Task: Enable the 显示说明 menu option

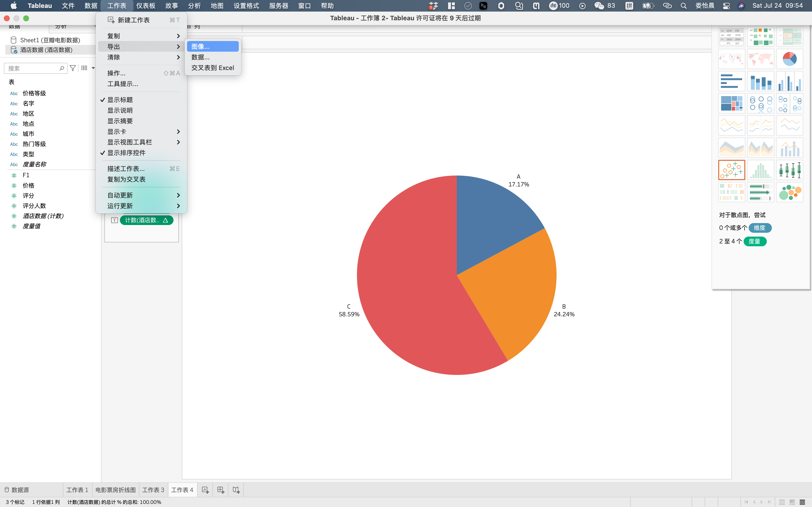Action: pos(120,110)
